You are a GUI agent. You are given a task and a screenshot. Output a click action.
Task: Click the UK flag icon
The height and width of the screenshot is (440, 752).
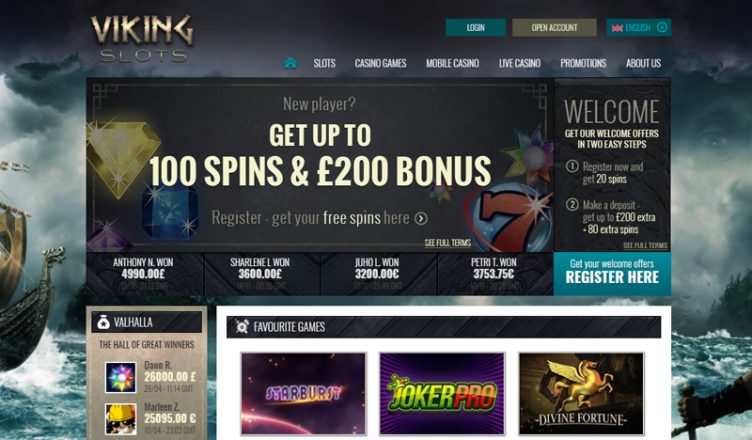(617, 28)
